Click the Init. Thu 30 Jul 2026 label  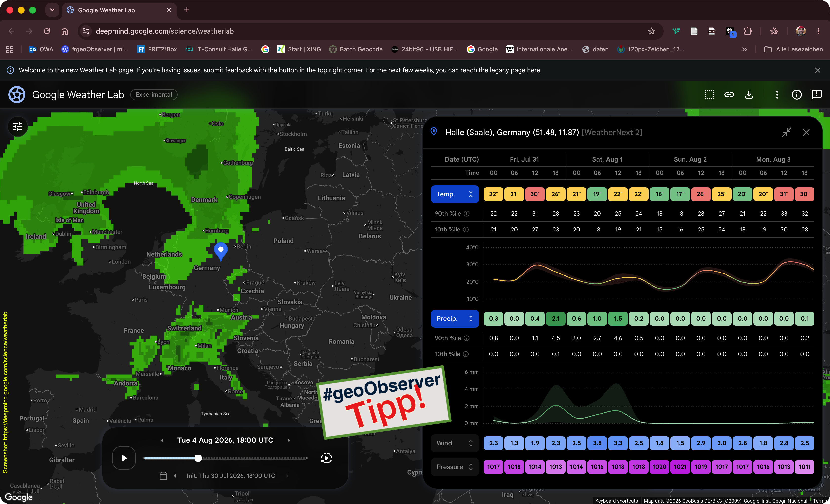(231, 476)
